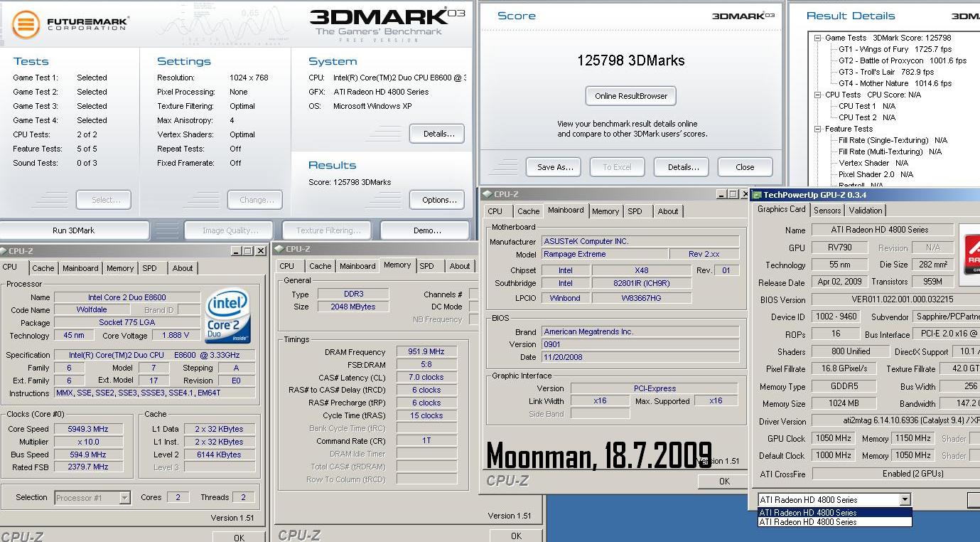Click Details... in the Score window
980x542 pixels.
point(682,167)
